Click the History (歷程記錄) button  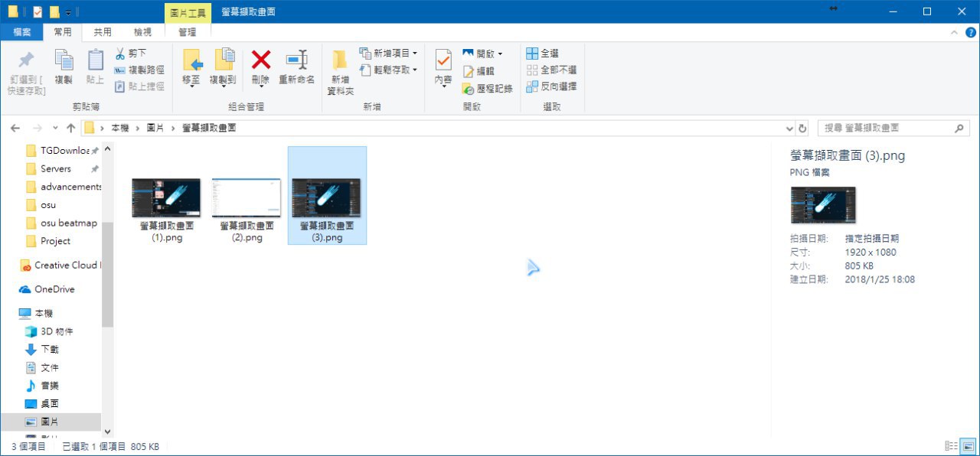[487, 88]
